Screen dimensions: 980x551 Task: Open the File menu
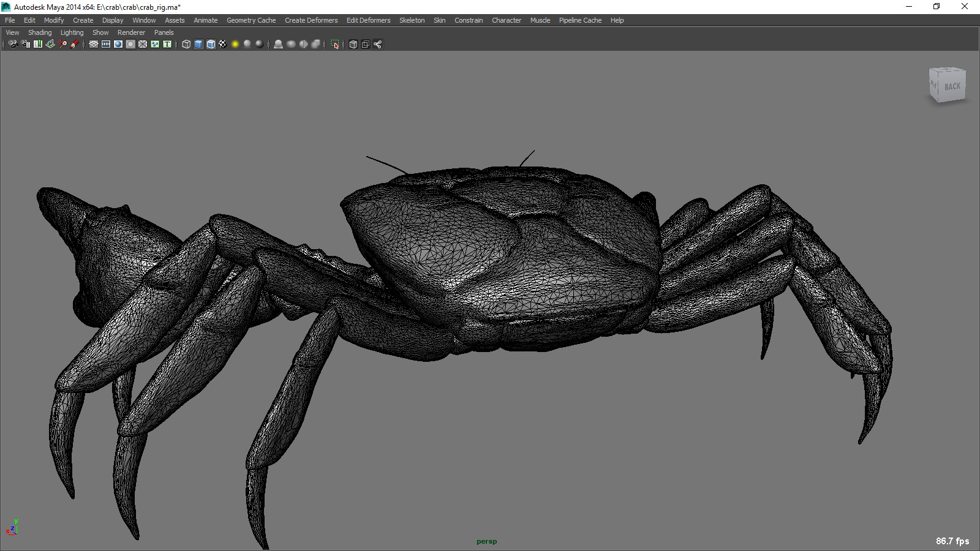10,20
